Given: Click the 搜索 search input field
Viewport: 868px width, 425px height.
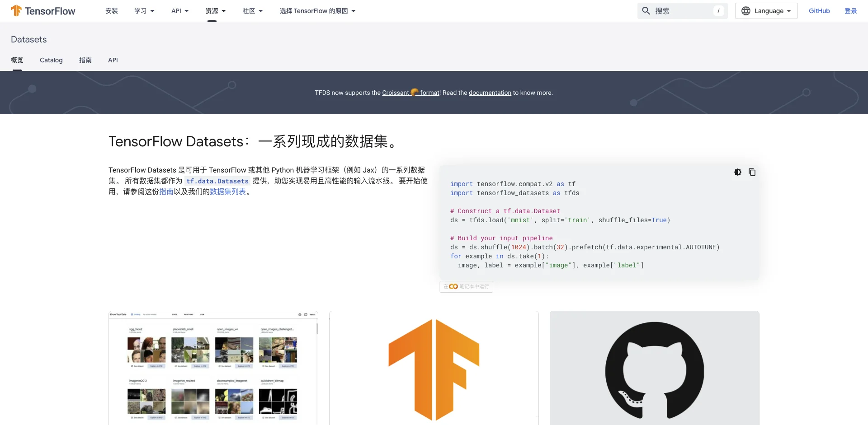Looking at the screenshot, I should [x=683, y=11].
